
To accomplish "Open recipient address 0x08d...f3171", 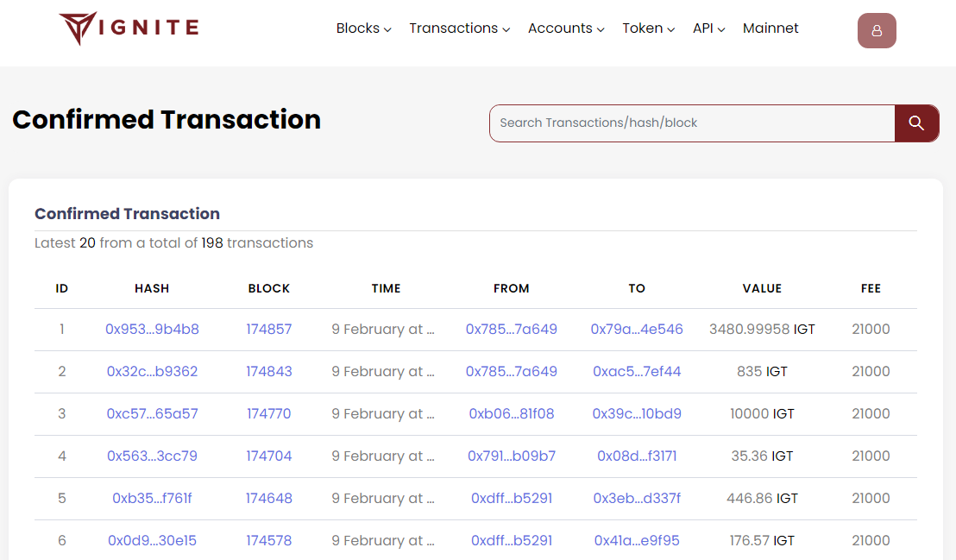I will (637, 456).
